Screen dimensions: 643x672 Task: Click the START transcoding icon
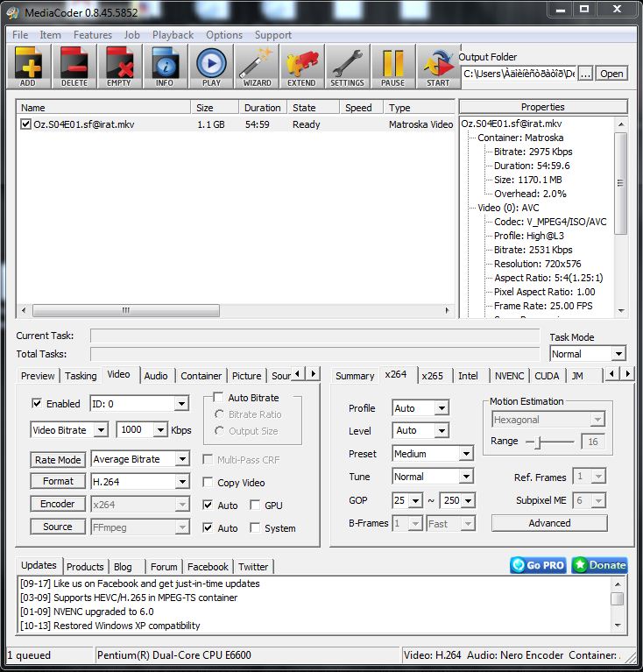438,67
